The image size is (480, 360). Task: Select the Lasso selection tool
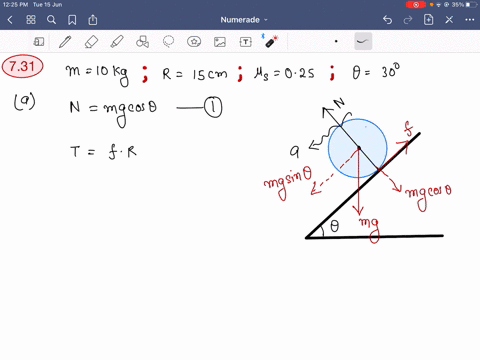tap(168, 42)
